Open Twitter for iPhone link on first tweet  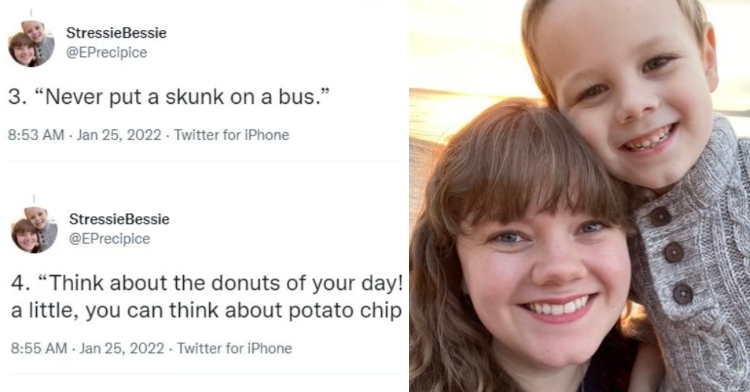click(x=232, y=135)
